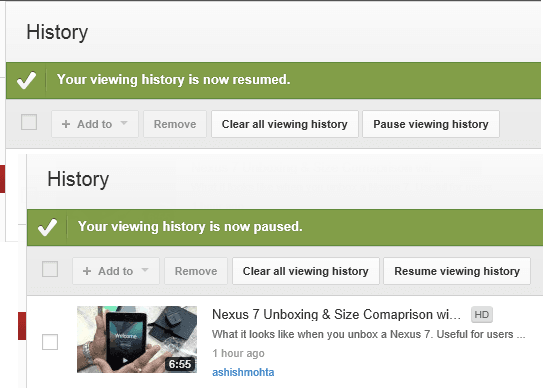Click the HD badge beside Nexus 7 video
The height and width of the screenshot is (388, 543).
(482, 315)
